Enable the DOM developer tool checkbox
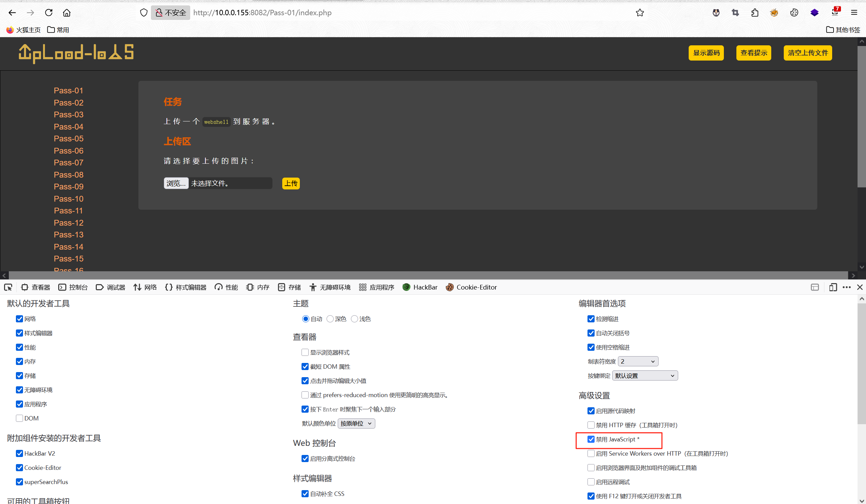Image resolution: width=866 pixels, height=504 pixels. click(x=20, y=418)
